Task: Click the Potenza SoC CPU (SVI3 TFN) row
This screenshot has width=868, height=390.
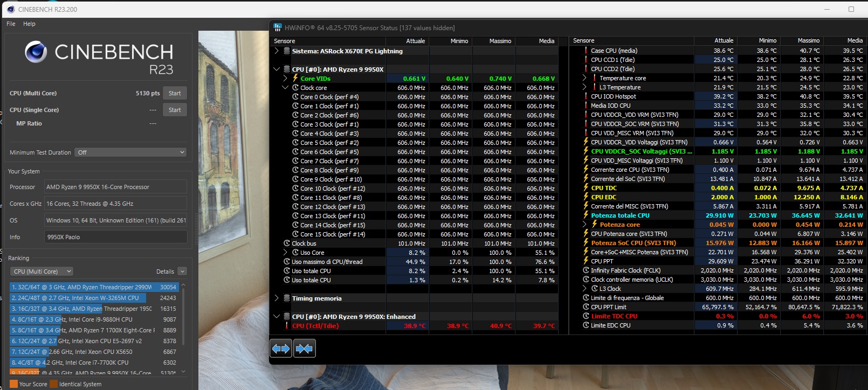Action: click(x=719, y=243)
